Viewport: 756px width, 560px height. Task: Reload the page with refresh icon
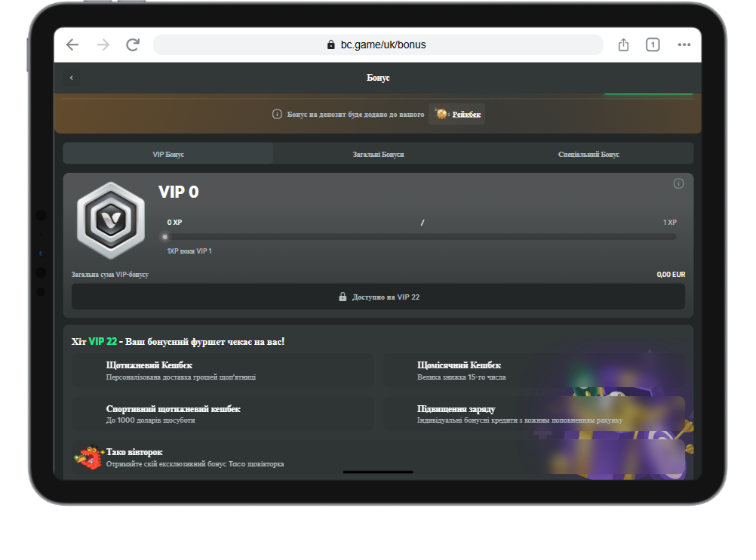[x=133, y=45]
